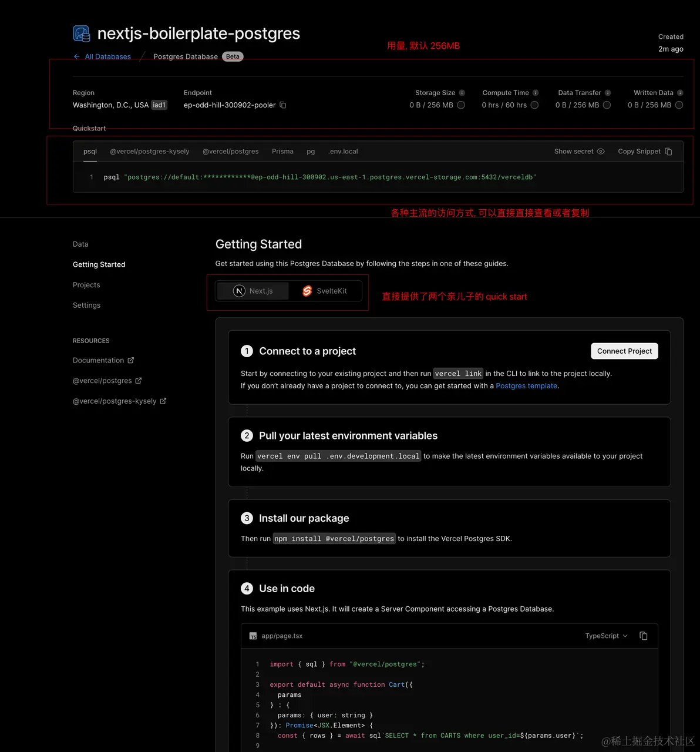Image resolution: width=700 pixels, height=752 pixels.
Task: Copy app/page.tsx code via copy icon
Action: (644, 636)
